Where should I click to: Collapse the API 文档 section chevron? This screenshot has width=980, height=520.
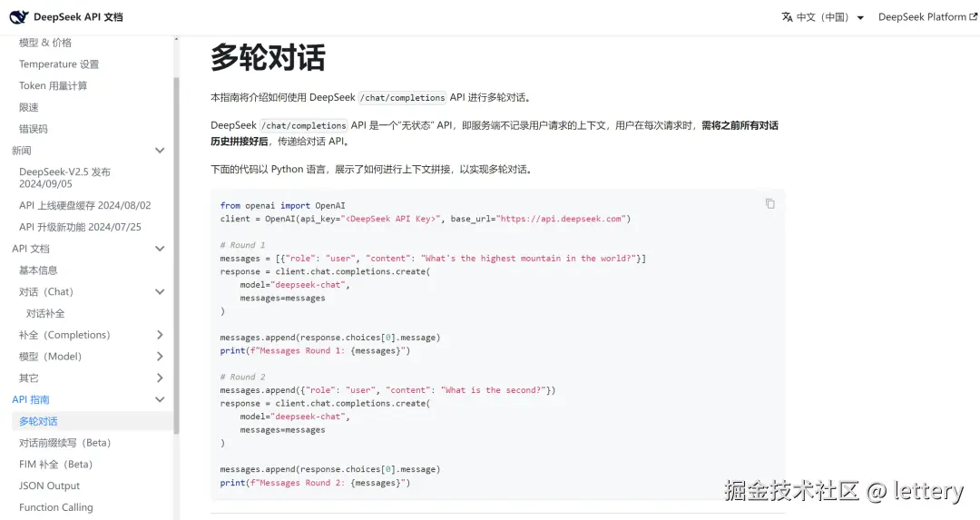pyautogui.click(x=160, y=249)
